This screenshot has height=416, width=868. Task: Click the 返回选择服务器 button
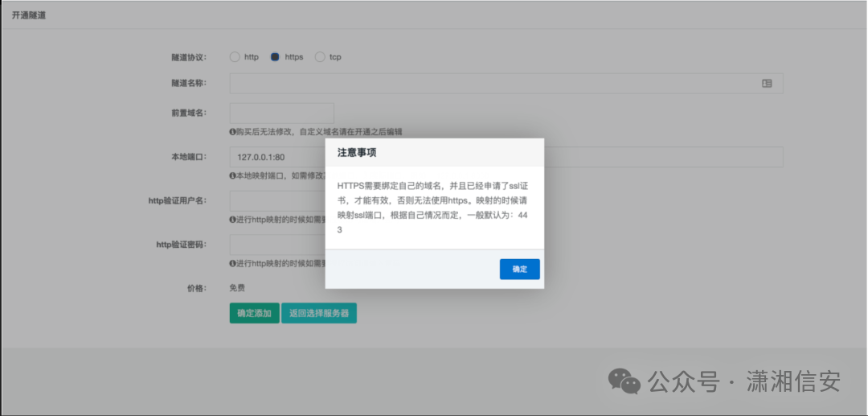(x=319, y=313)
